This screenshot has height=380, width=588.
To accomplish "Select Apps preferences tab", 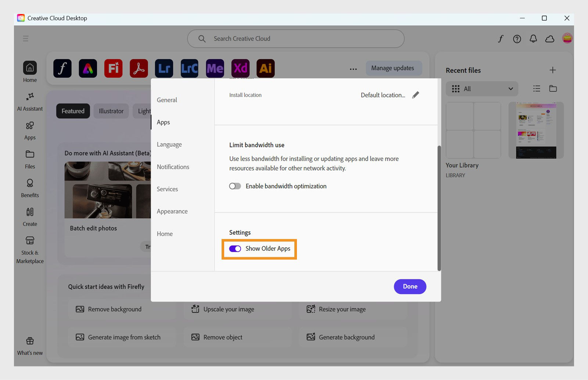I will coord(163,122).
